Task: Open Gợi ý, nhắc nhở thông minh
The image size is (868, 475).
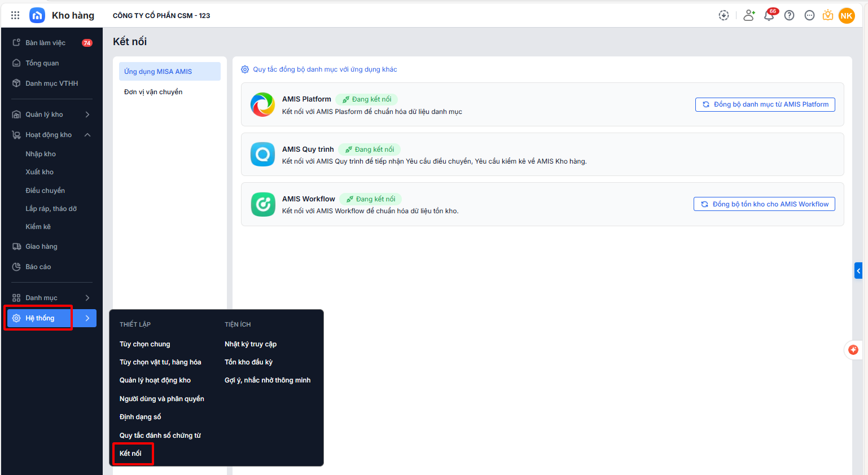Action: tap(268, 380)
